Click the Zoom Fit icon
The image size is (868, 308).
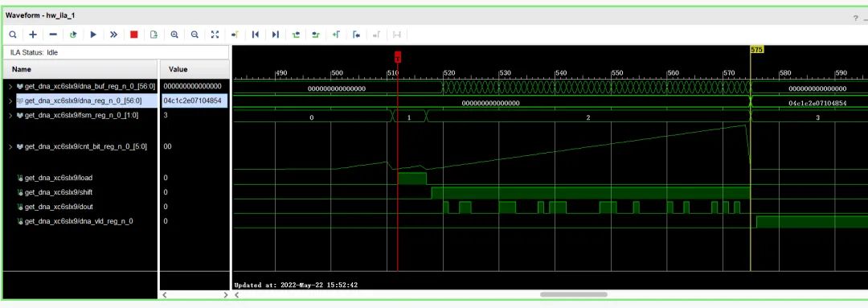[215, 35]
